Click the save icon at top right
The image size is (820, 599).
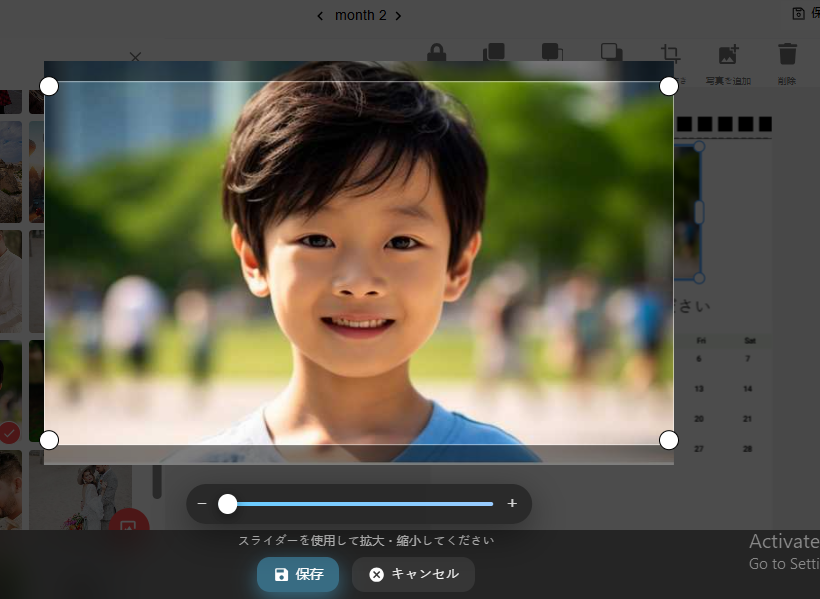coord(798,13)
